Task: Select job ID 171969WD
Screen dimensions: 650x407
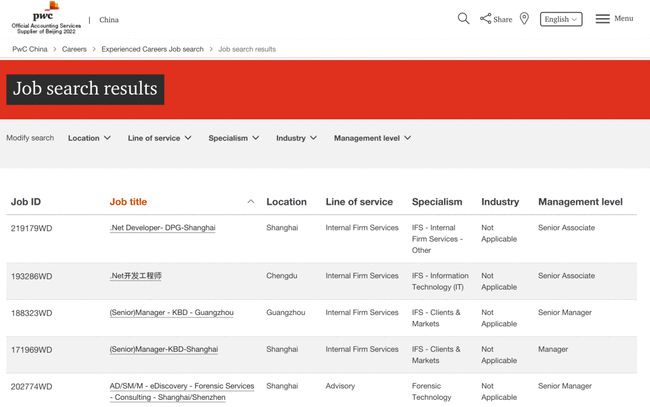Action: (32, 350)
